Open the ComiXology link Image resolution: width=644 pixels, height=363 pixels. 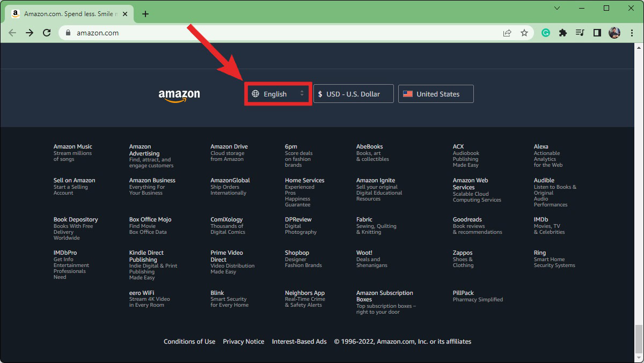(226, 219)
